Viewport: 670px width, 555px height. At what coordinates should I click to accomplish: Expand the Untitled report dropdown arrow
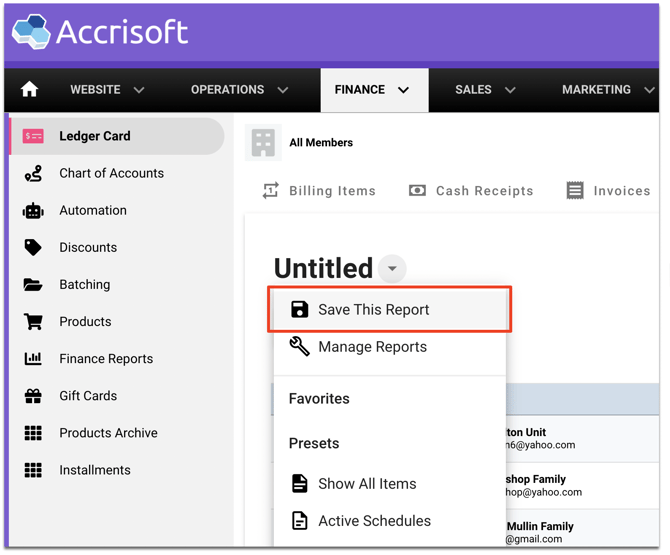(392, 269)
